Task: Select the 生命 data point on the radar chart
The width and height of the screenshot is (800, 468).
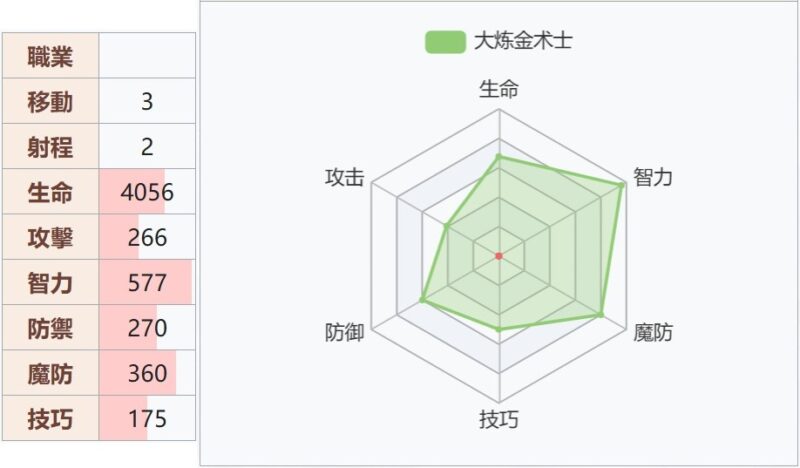Action: (499, 156)
